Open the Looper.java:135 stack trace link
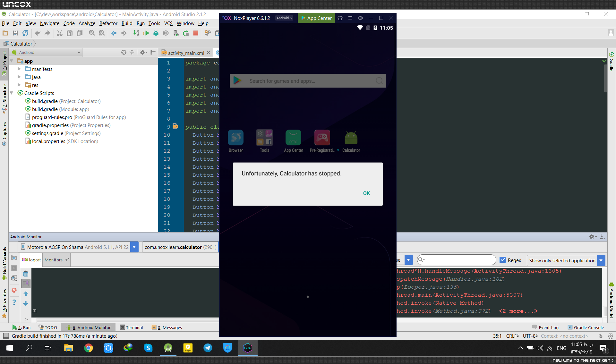 tap(430, 287)
